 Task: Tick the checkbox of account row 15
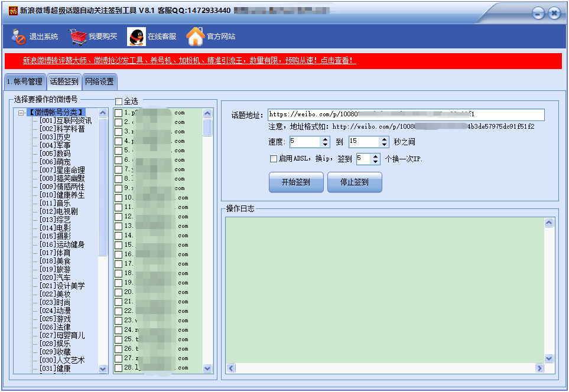[118, 245]
